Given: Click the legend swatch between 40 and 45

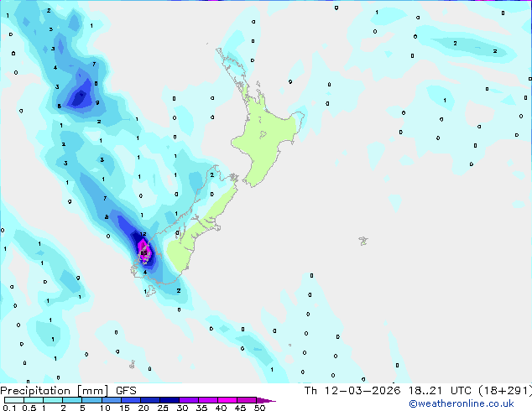Looking at the screenshot, I should click(227, 400).
